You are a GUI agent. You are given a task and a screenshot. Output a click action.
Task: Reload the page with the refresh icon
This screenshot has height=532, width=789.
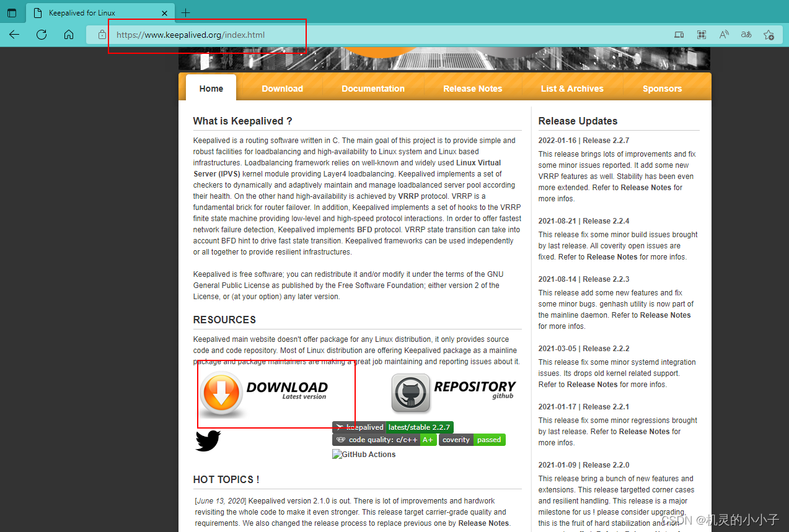pos(42,35)
